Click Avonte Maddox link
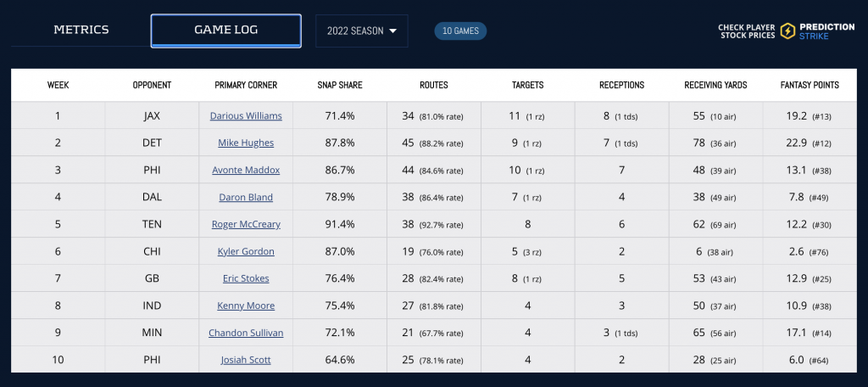868x387 pixels. point(246,170)
